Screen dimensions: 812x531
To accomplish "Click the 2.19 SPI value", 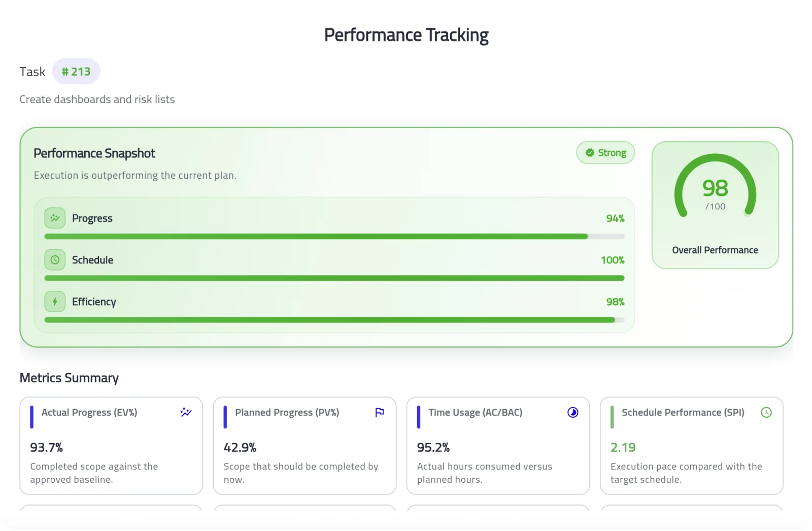I will pos(623,448).
